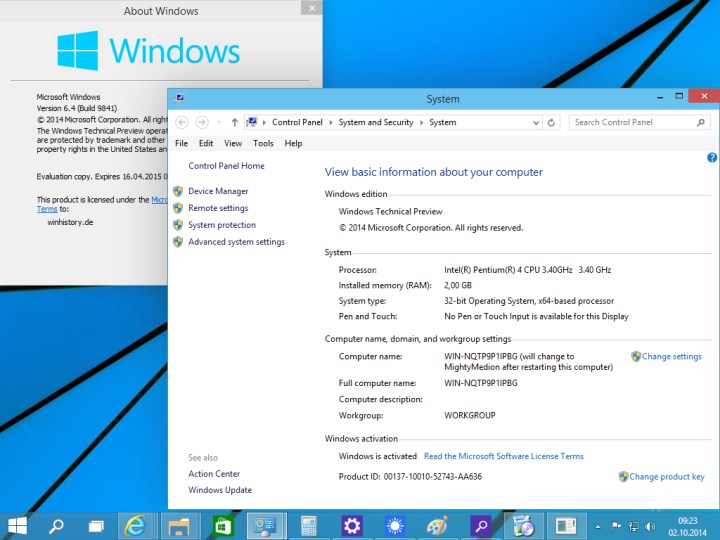Select the WORKGROUP value text
The image size is (720, 540).
[470, 415]
